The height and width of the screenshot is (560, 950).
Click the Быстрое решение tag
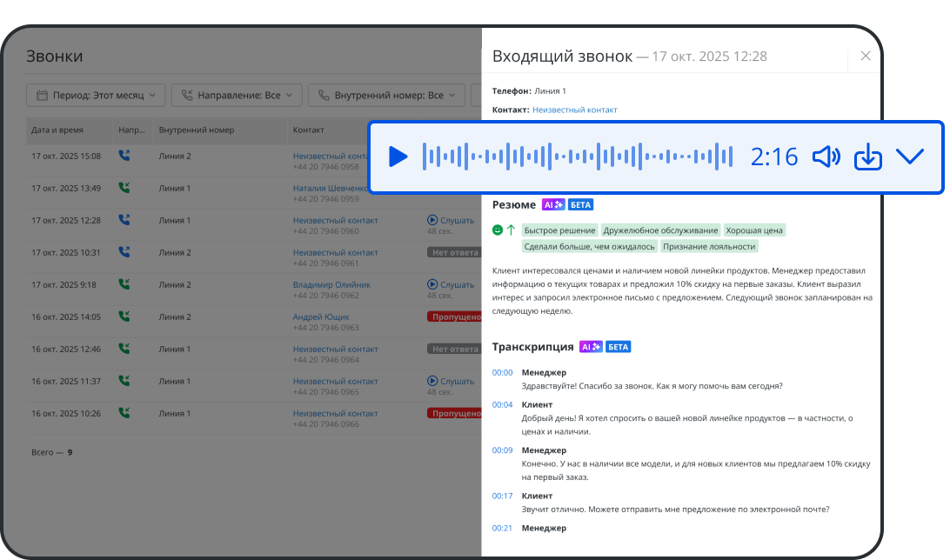[559, 230]
